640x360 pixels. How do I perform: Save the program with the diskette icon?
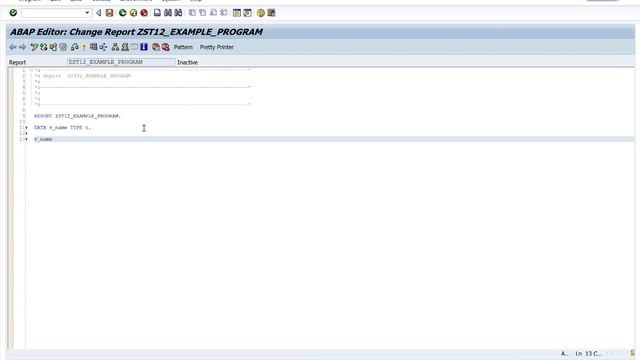109,13
